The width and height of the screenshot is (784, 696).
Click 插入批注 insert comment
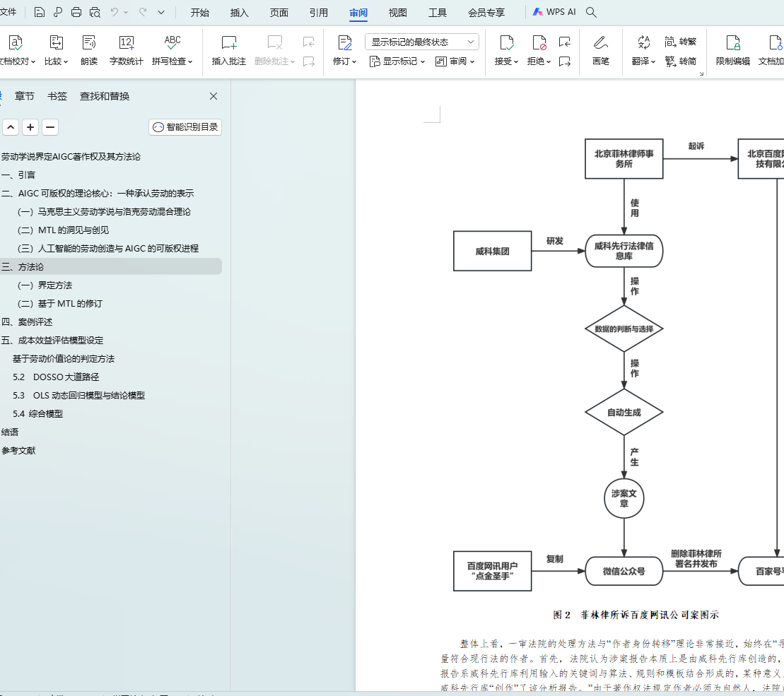(x=229, y=50)
